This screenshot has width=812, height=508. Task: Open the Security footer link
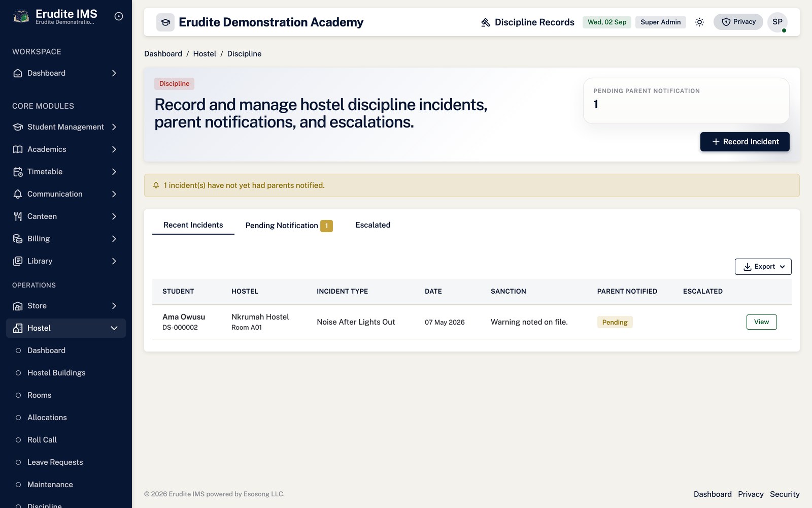785,494
